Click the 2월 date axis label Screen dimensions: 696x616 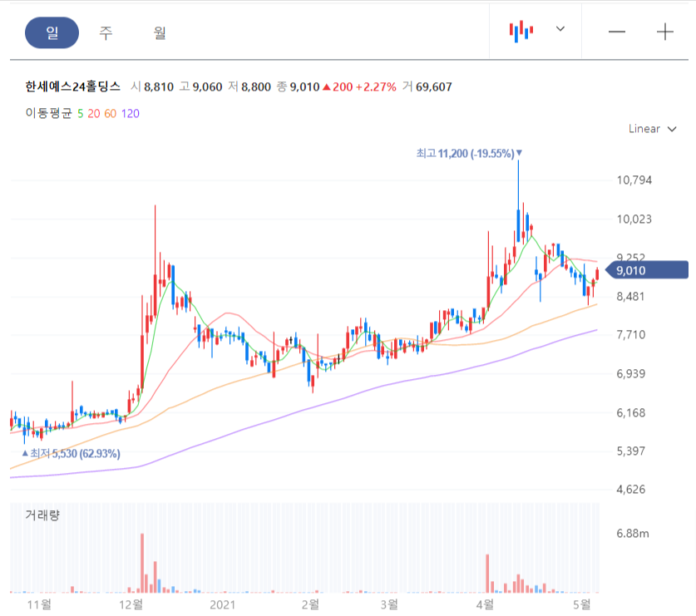[x=310, y=604]
